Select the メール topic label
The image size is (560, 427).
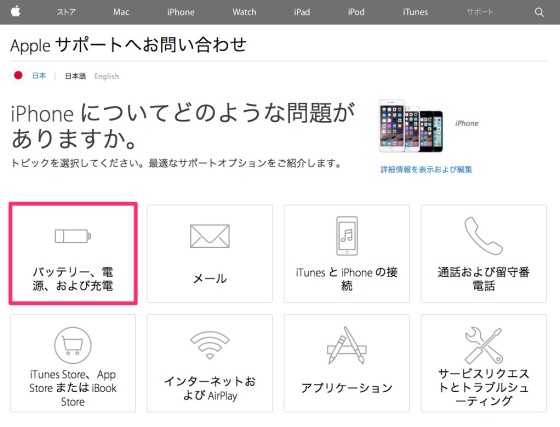tap(210, 278)
